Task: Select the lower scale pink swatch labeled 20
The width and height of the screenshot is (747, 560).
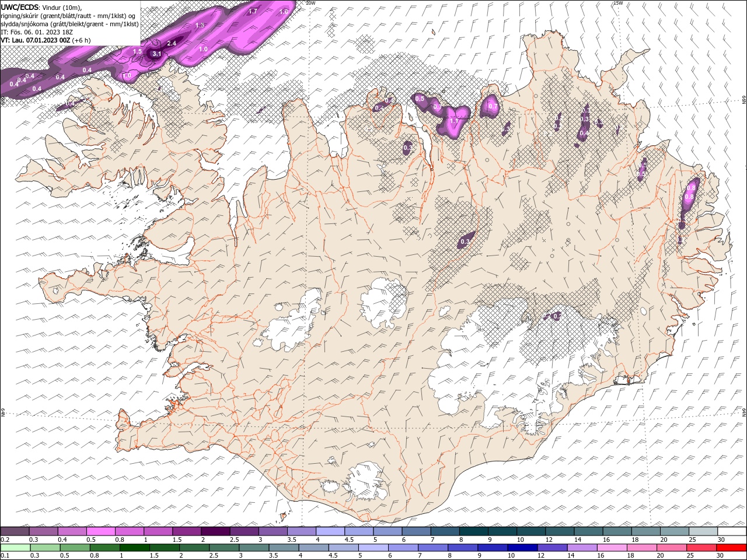Action: (672, 548)
